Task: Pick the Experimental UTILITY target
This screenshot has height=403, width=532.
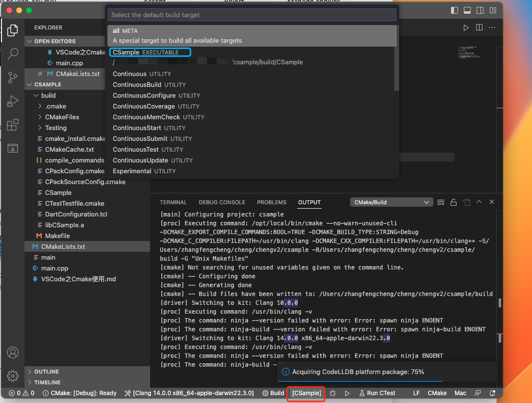Action: click(x=252, y=171)
